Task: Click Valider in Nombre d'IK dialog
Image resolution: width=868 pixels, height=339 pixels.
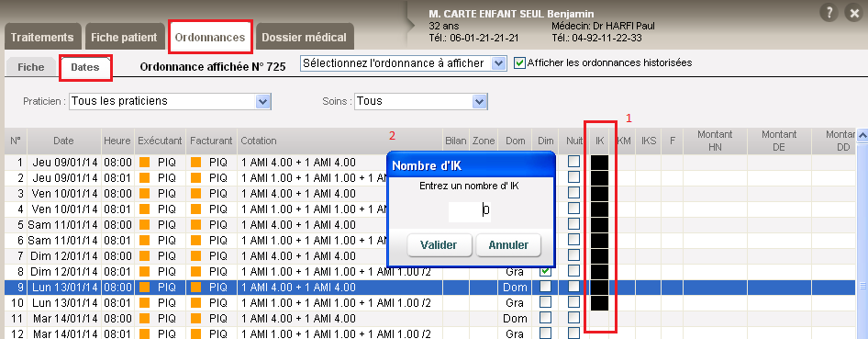Action: click(439, 244)
